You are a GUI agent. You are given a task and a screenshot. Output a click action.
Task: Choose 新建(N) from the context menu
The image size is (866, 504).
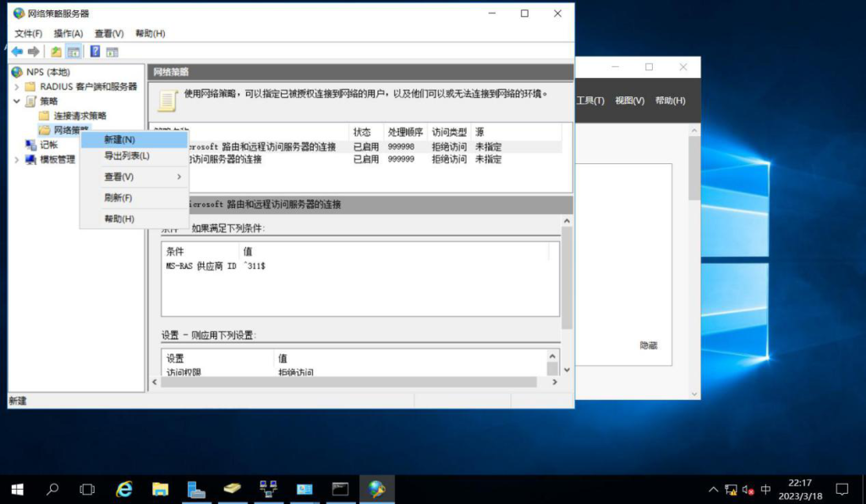click(134, 140)
